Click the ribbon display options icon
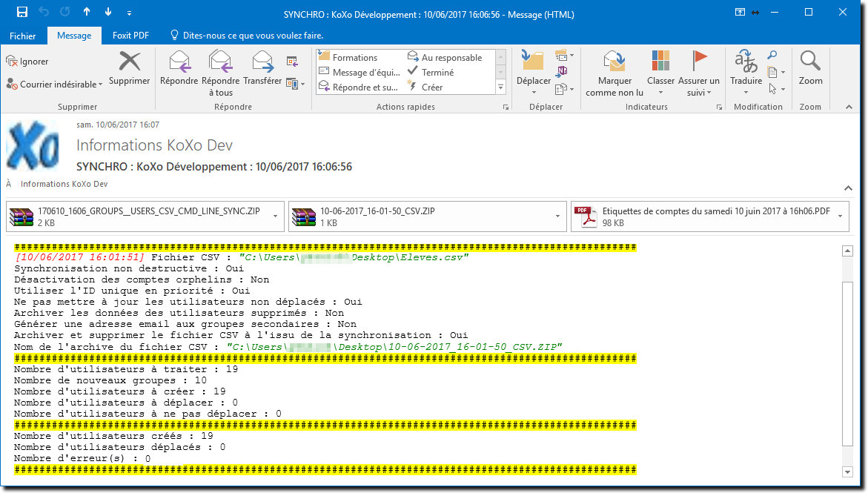Image resolution: width=868 pixels, height=493 pixels. click(740, 12)
